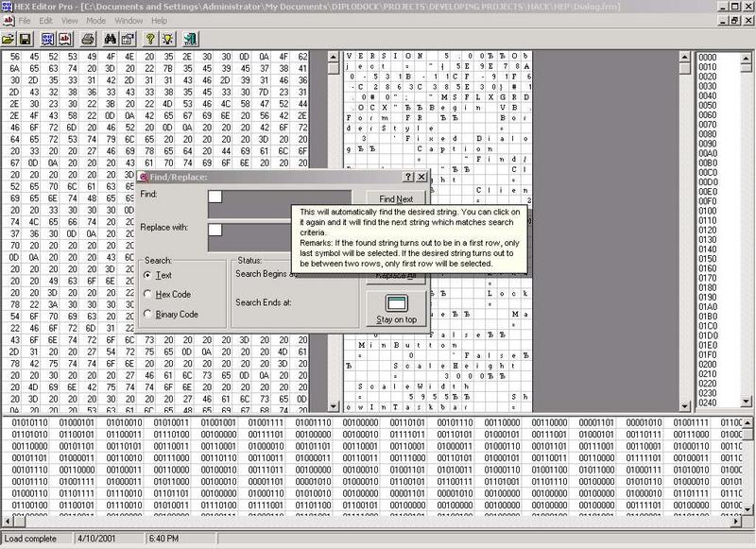The image size is (756, 549).
Task: Print using the printer toolbar icon
Action: [88, 39]
